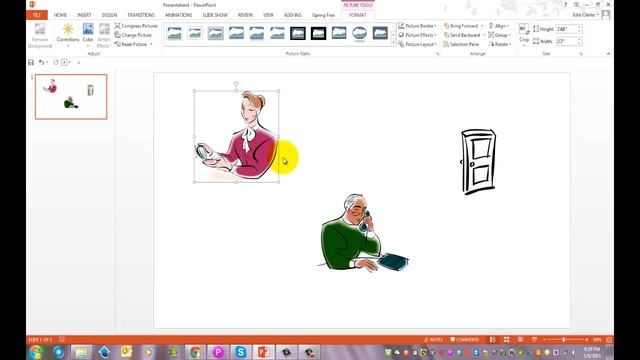Select the Crop tool
Screen dimensions: 640x360
524,33
